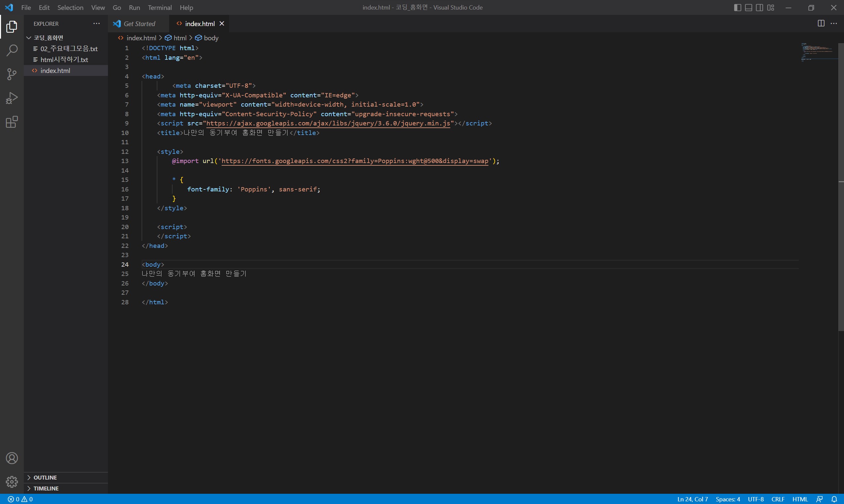
Task: Open the Search view in activity bar
Action: tap(12, 50)
